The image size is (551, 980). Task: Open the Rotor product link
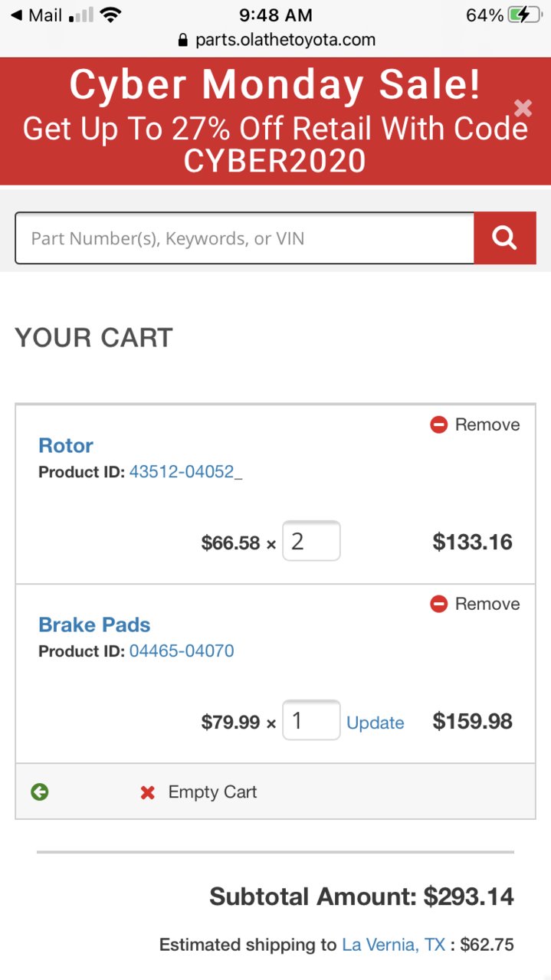tap(66, 445)
